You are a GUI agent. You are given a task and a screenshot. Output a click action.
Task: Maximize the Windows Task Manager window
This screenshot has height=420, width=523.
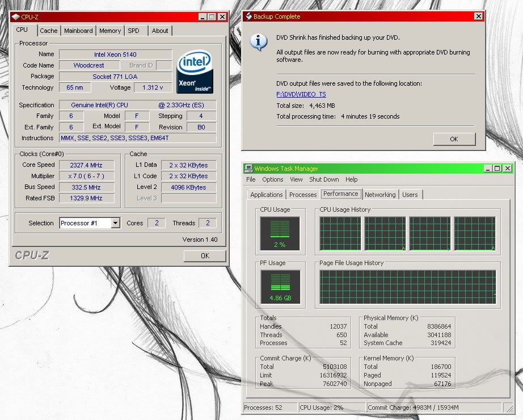[497, 169]
